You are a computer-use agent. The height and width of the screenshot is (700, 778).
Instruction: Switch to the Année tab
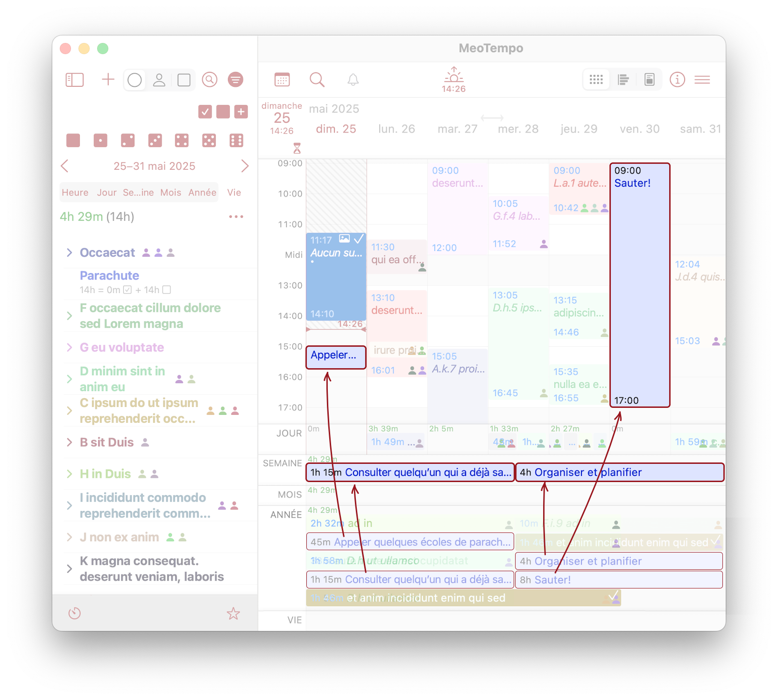click(202, 192)
